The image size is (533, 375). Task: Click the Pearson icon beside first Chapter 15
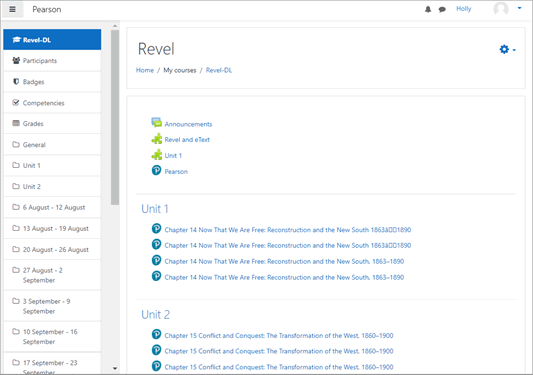pyautogui.click(x=156, y=334)
